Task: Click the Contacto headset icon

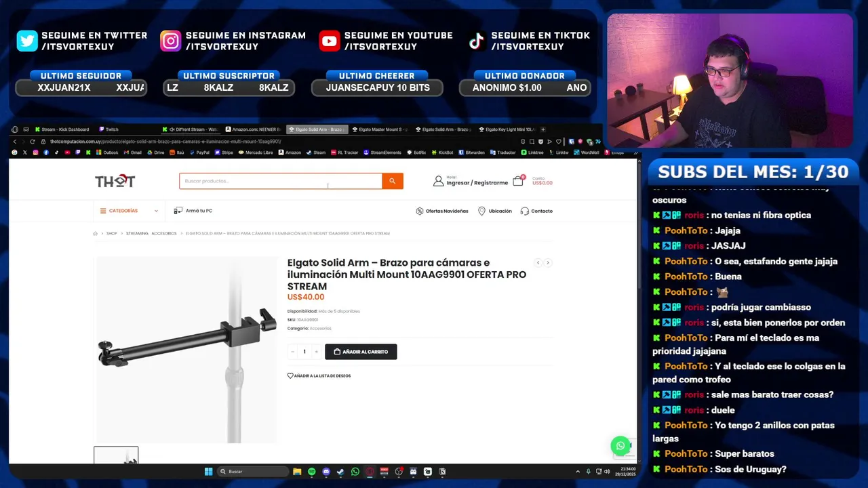Action: 524,211
